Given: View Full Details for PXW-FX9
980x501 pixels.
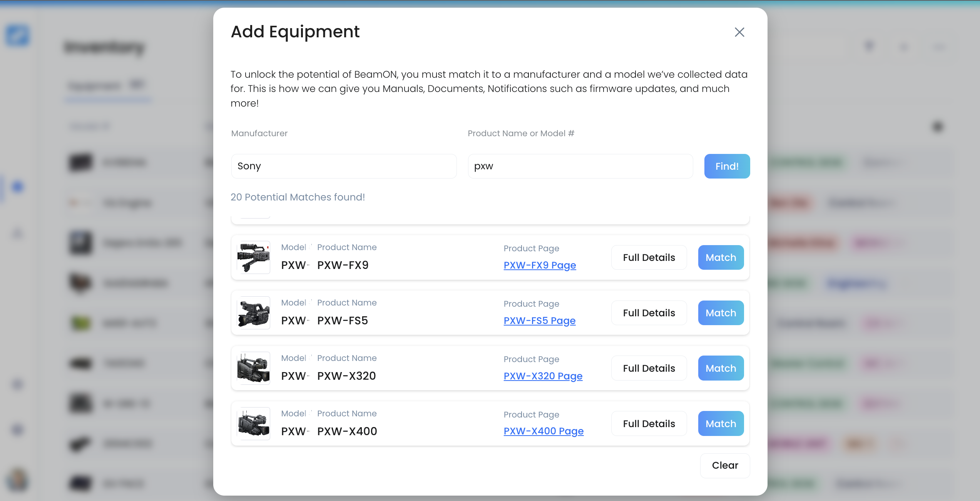Looking at the screenshot, I should (649, 257).
